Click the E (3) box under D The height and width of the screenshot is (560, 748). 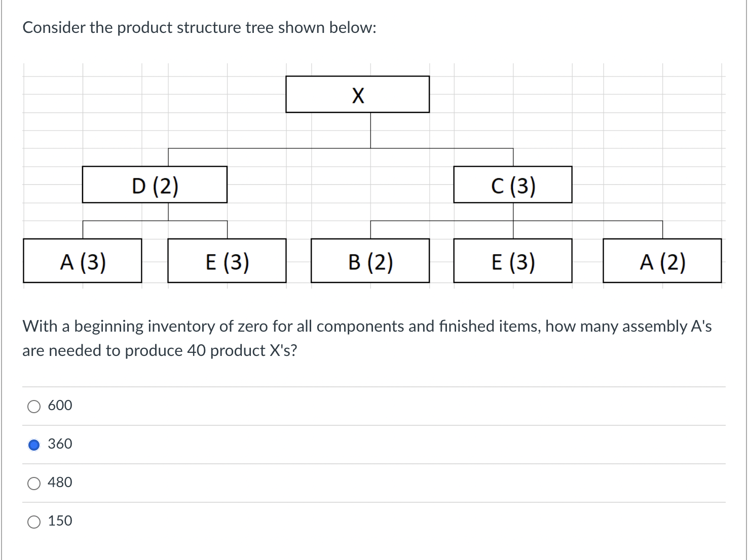[227, 261]
